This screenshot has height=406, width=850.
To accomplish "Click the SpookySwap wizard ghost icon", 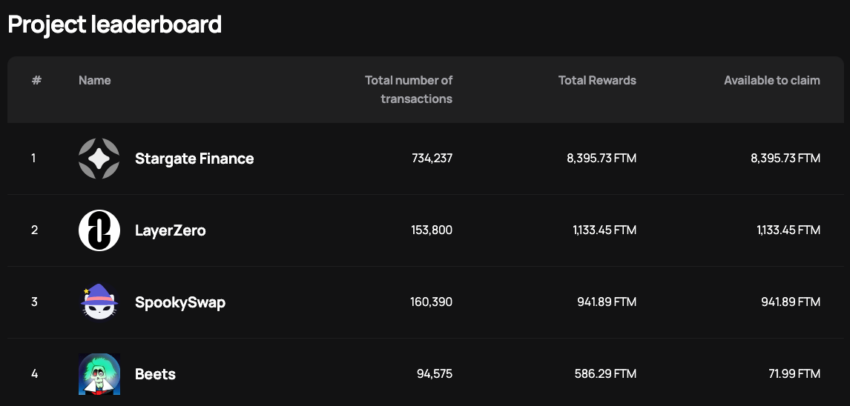I will point(99,302).
